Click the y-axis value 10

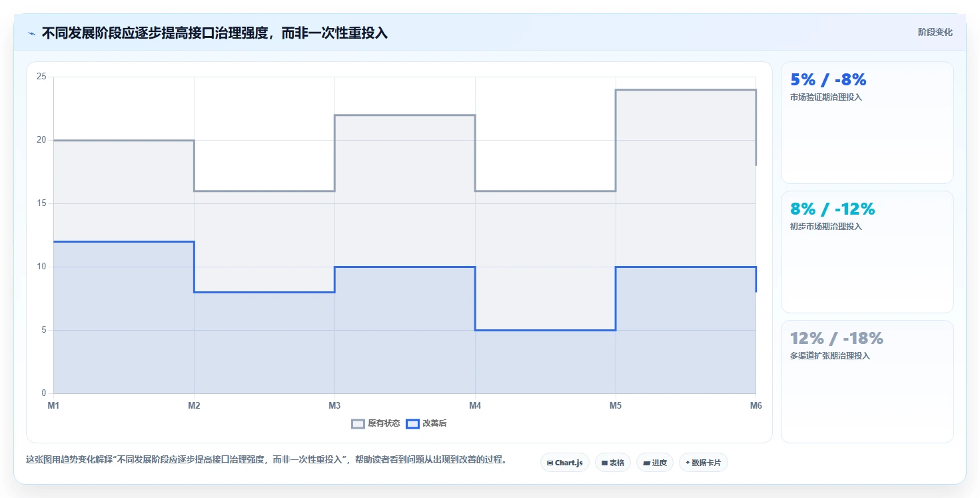point(41,267)
